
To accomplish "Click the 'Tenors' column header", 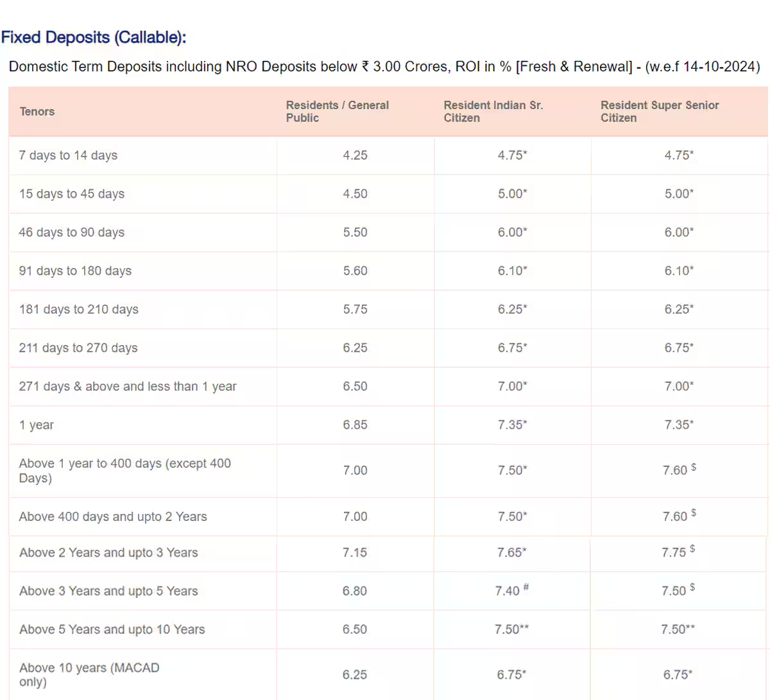I will click(x=37, y=112).
